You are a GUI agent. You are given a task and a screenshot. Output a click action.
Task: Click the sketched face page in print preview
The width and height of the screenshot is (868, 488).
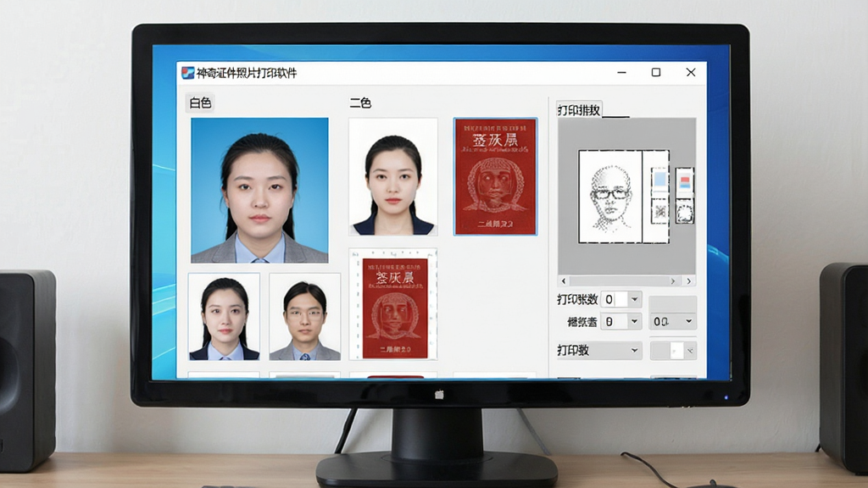click(x=610, y=197)
